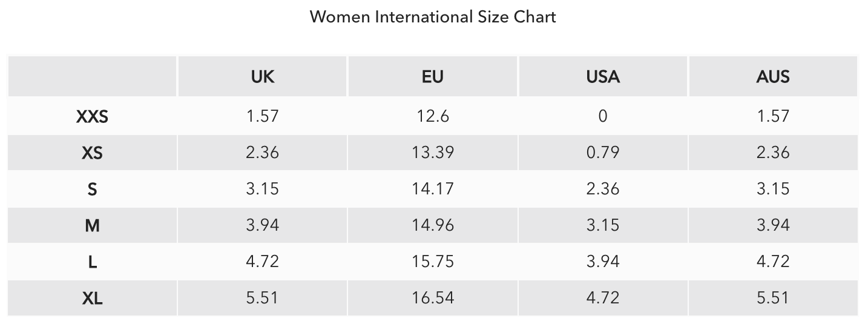The height and width of the screenshot is (327, 868).
Task: Click the UK column header
Action: click(263, 77)
